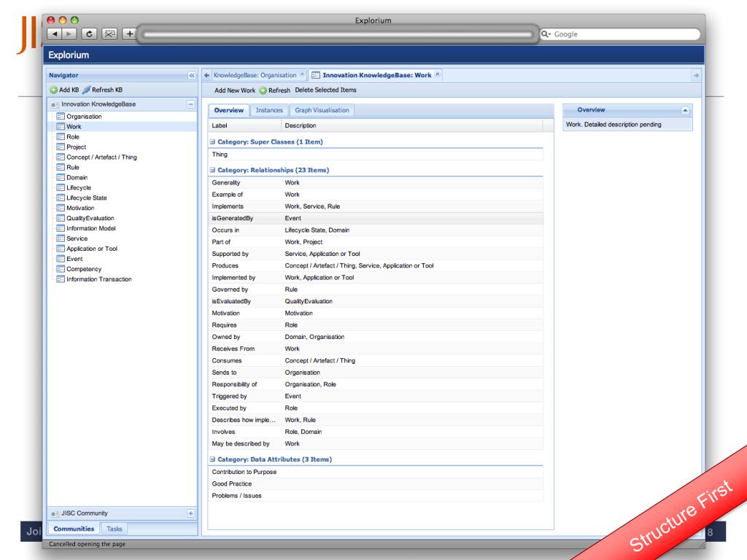The width and height of the screenshot is (747, 560).
Task: Select Work in the navigator tree
Action: click(x=74, y=127)
